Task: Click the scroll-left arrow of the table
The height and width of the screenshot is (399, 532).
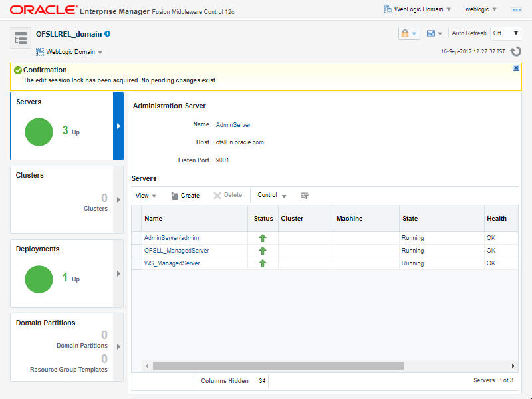Action: point(147,366)
